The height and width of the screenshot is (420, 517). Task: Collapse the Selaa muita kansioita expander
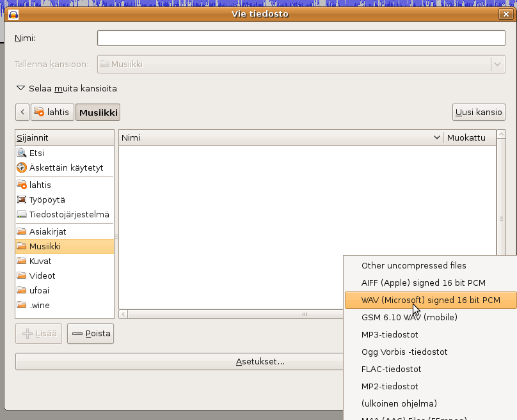pos(21,89)
